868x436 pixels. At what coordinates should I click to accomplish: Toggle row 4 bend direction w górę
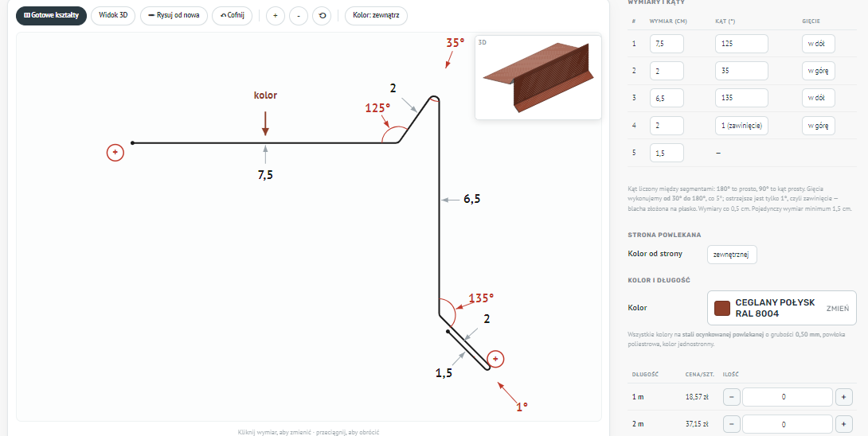tap(818, 126)
